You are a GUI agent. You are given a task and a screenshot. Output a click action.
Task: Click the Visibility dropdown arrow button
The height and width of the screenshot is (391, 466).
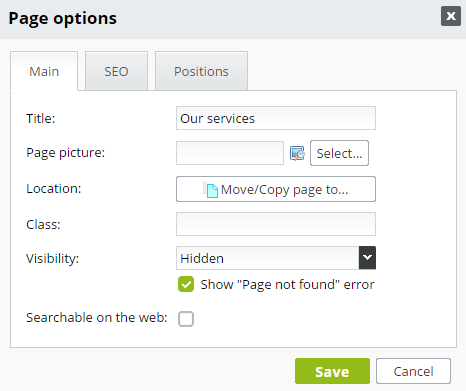367,258
